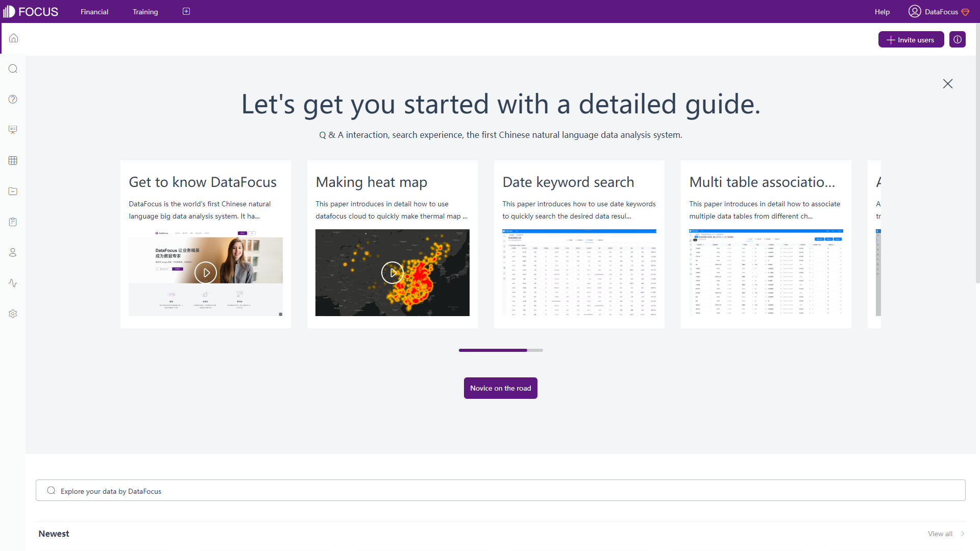
Task: Open the user management sidebar icon
Action: (x=13, y=252)
